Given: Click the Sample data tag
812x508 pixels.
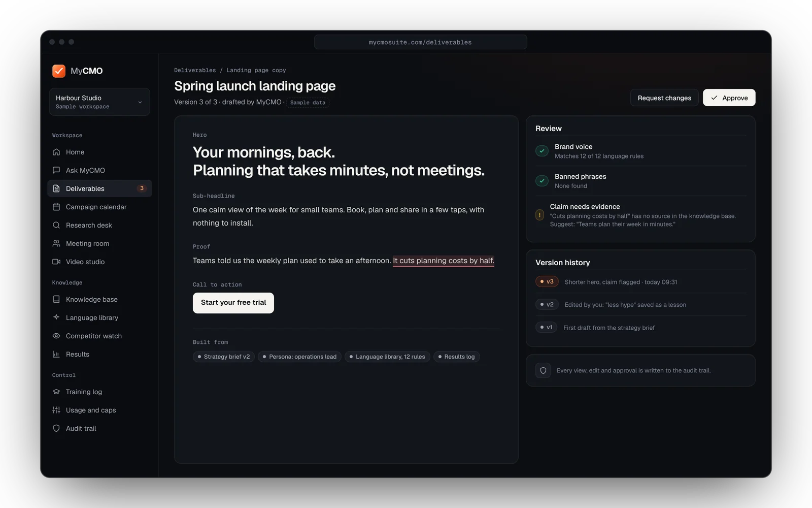Looking at the screenshot, I should pyautogui.click(x=308, y=103).
